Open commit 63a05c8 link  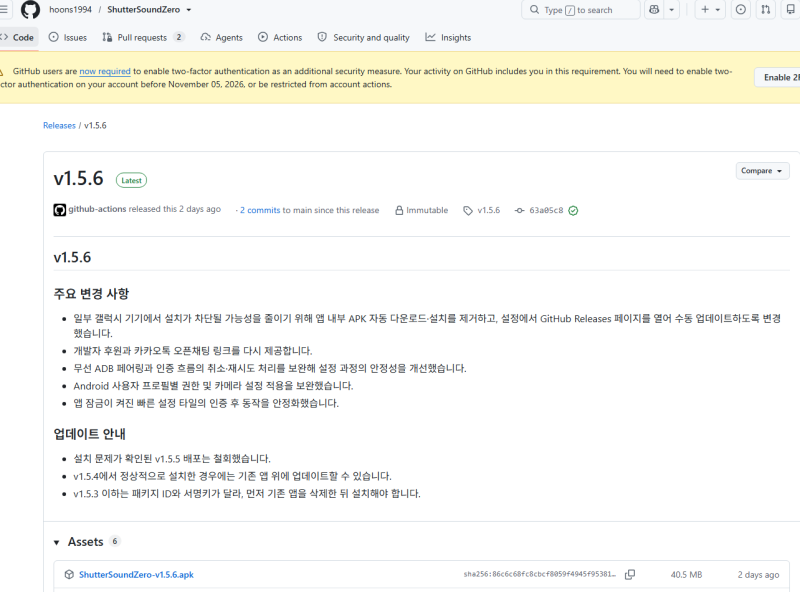[x=546, y=210]
